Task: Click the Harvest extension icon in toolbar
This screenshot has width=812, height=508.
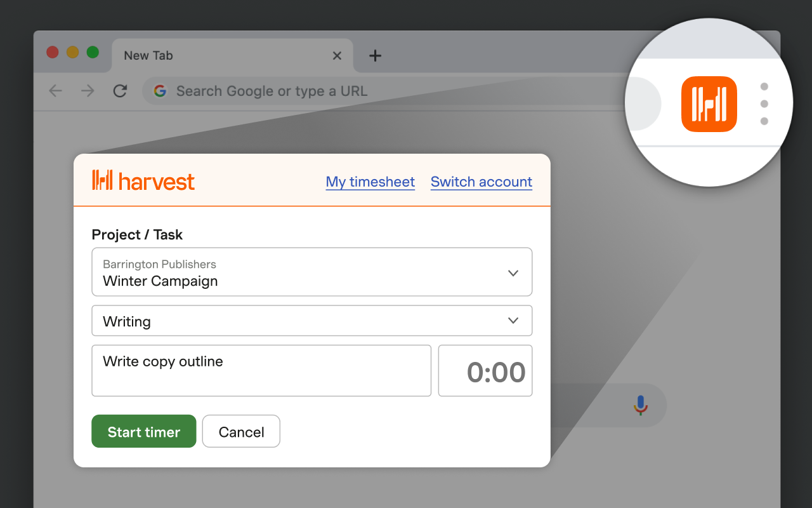Action: (x=709, y=104)
